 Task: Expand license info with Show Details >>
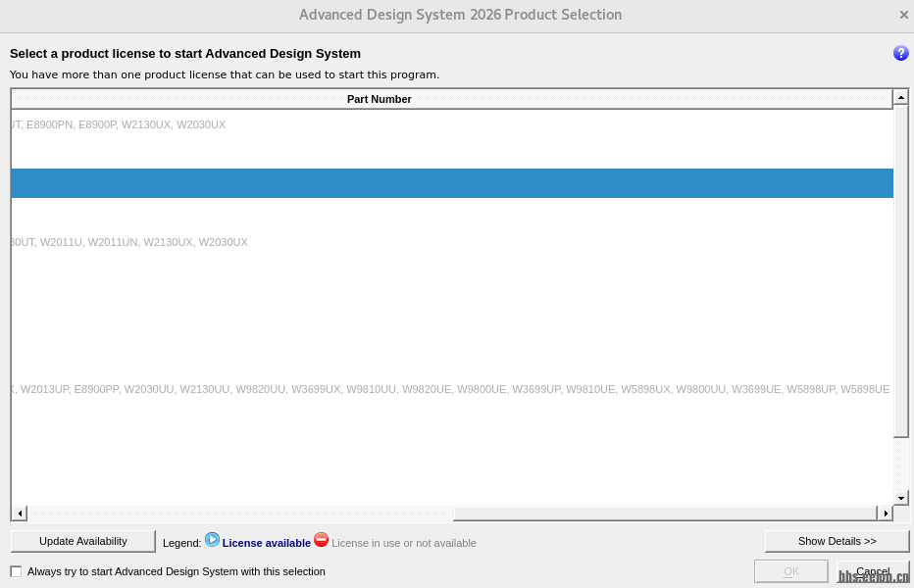tap(837, 541)
